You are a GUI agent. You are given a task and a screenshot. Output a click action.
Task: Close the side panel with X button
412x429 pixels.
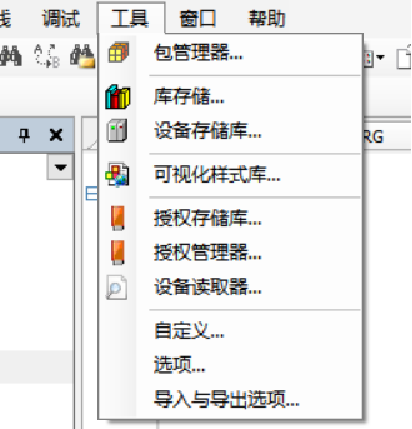56,135
